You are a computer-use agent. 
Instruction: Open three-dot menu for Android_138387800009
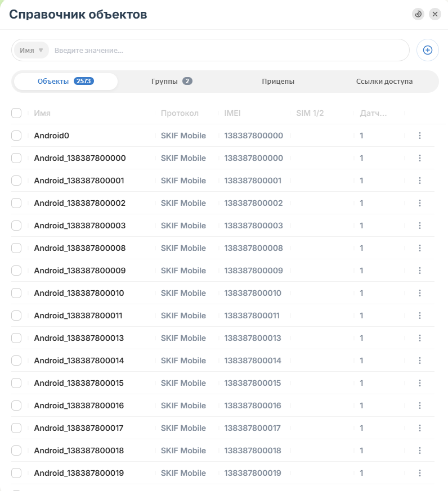click(420, 271)
